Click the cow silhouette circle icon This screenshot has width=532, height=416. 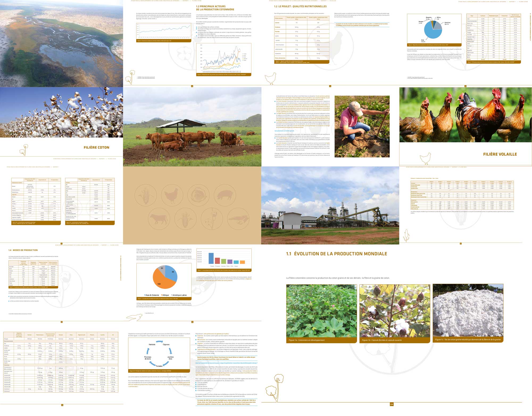point(159,219)
